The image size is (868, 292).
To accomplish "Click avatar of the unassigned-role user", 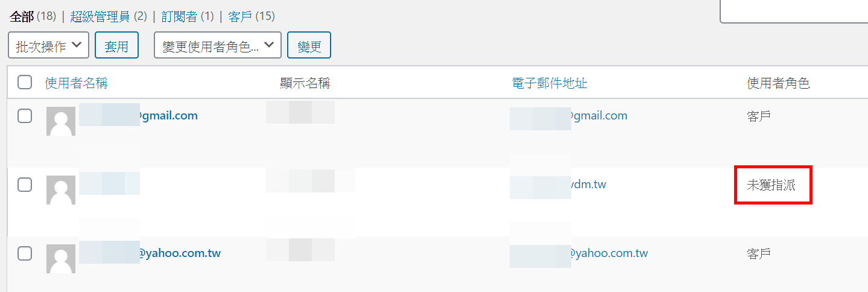I will pos(61,190).
